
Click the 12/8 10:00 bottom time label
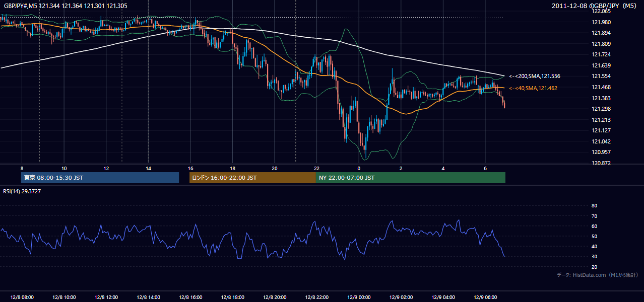(x=64, y=297)
